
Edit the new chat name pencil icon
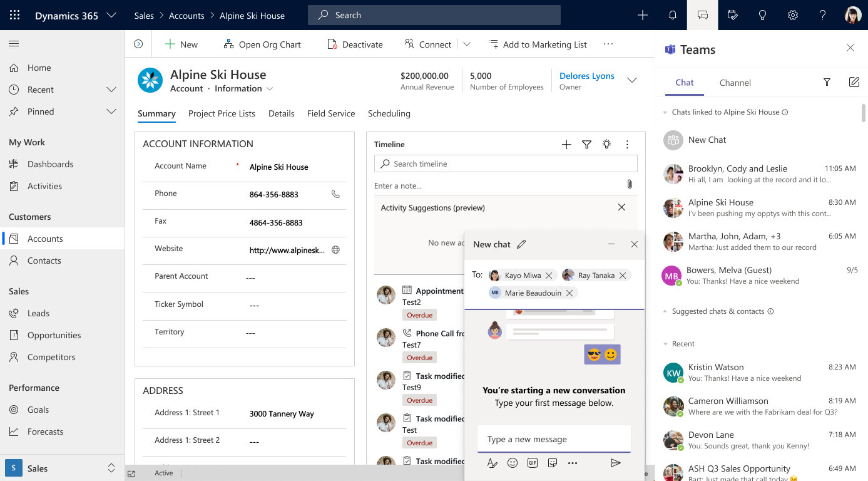coord(521,244)
